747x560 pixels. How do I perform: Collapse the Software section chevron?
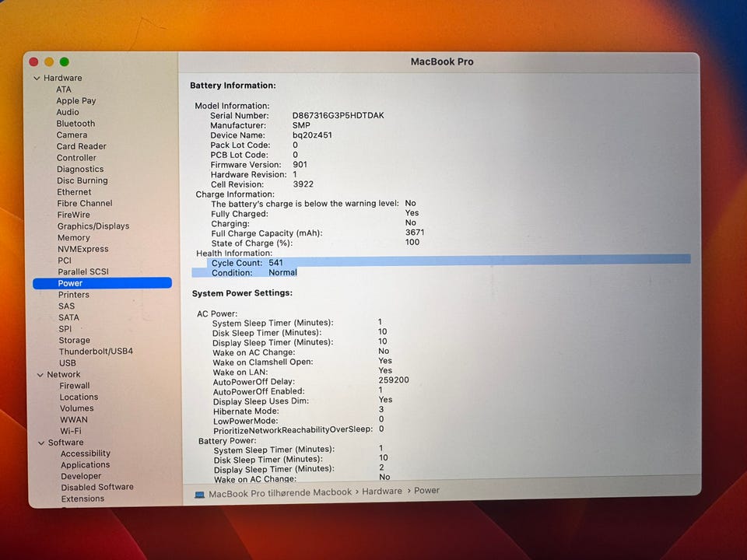click(41, 443)
